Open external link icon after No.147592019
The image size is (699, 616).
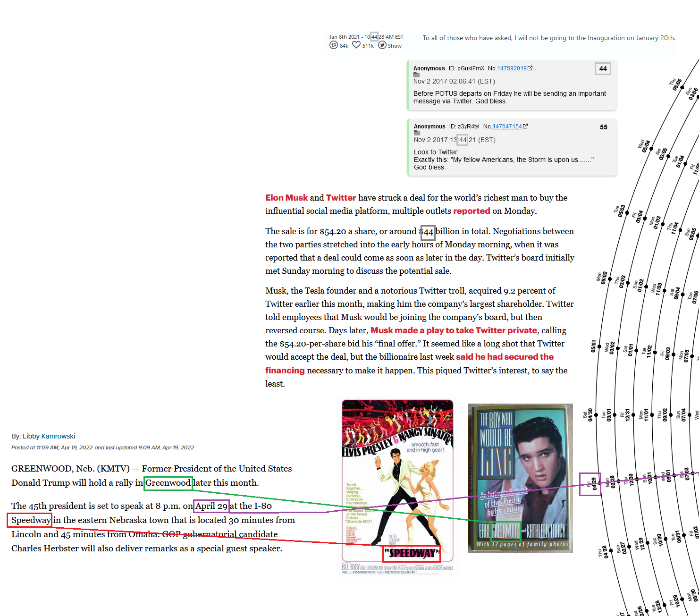click(x=530, y=68)
